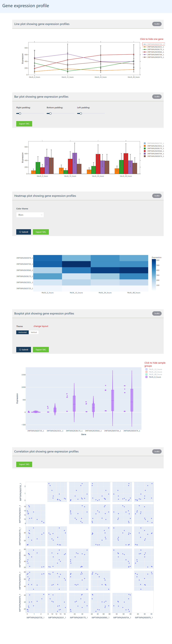Toggle IMPTAPA2N23031_1 in bar plot legend
This screenshot has height=644, width=172.
click(154, 146)
